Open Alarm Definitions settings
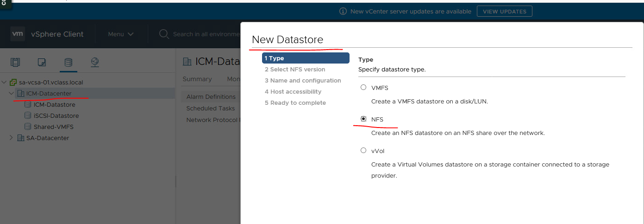Image resolution: width=644 pixels, height=224 pixels. pos(211,97)
